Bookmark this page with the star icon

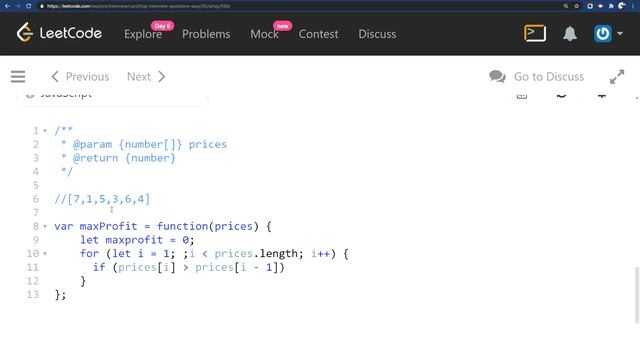pos(576,6)
